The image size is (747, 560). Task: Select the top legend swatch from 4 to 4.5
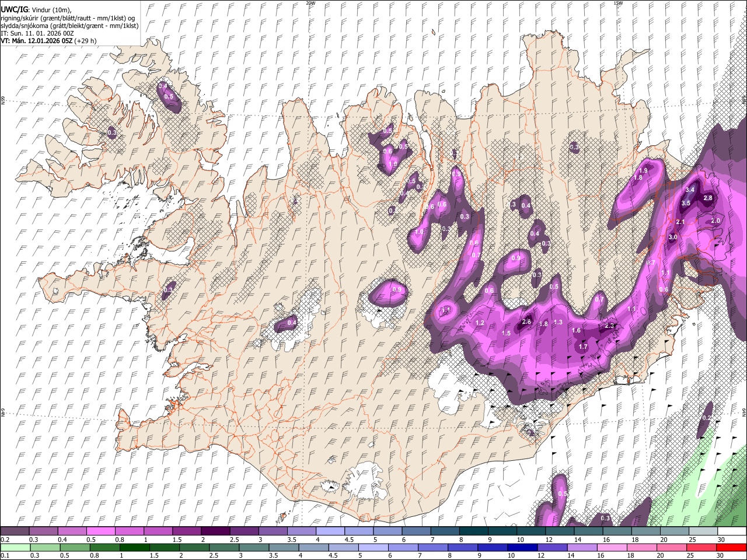[330, 531]
